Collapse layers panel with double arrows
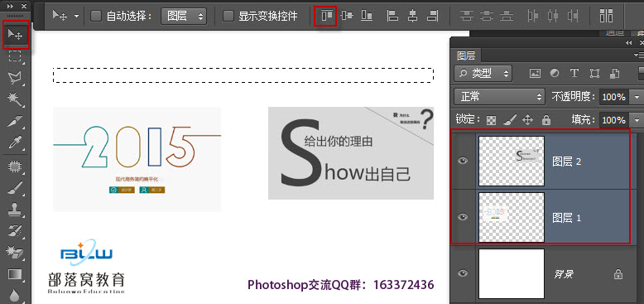 (x=629, y=43)
